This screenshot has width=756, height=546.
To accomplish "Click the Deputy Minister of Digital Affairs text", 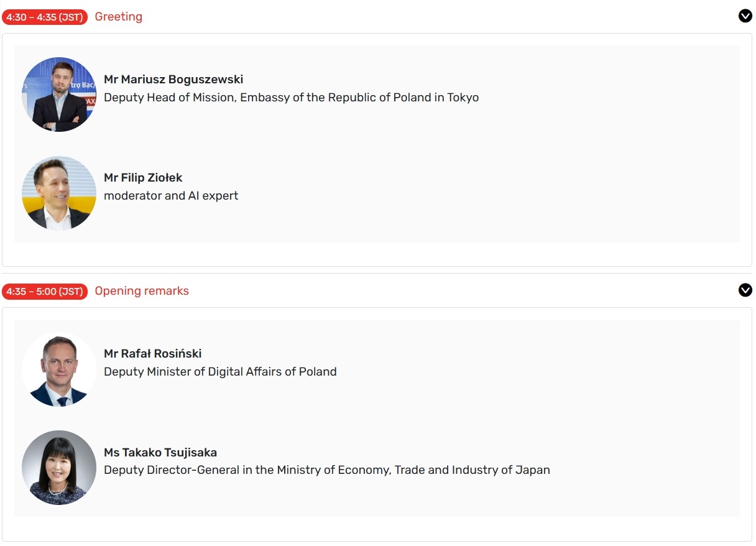I will coord(220,372).
